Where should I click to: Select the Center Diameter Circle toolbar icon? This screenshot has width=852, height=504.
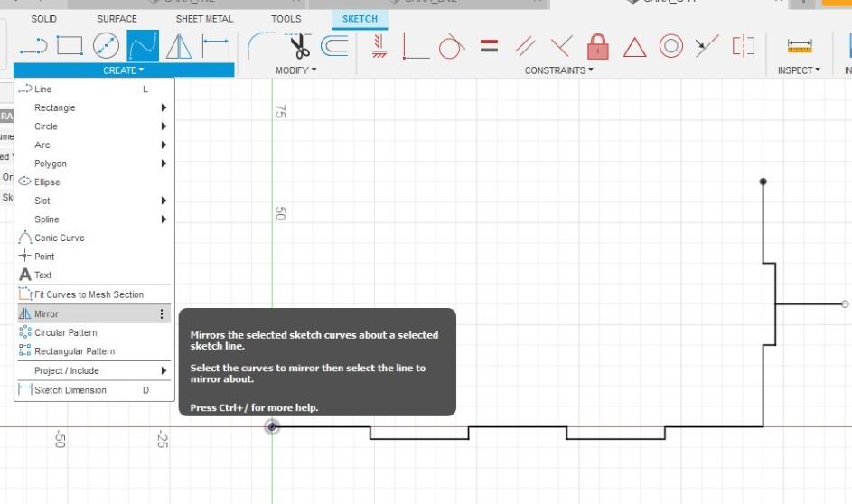coord(106,46)
